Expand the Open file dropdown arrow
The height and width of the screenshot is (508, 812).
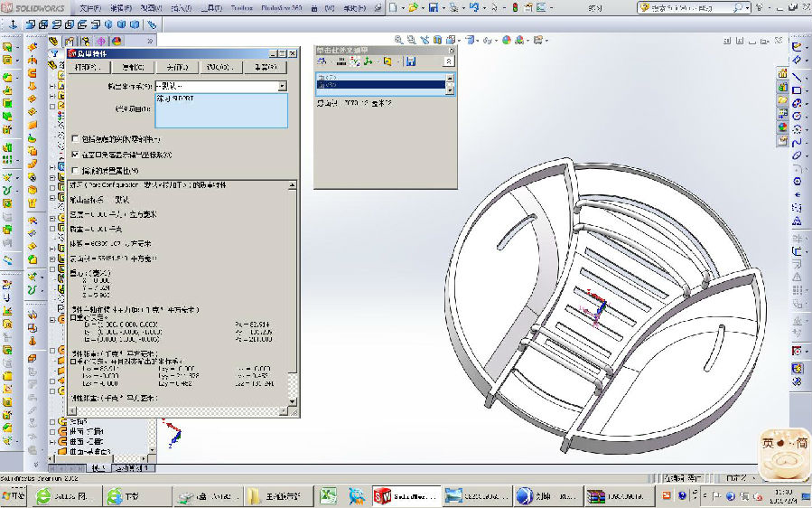point(421,7)
